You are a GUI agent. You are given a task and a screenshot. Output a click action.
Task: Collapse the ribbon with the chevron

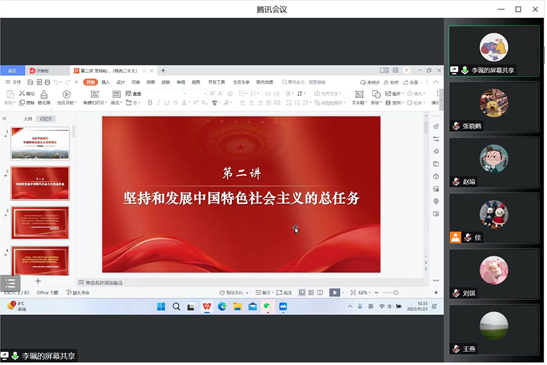436,82
